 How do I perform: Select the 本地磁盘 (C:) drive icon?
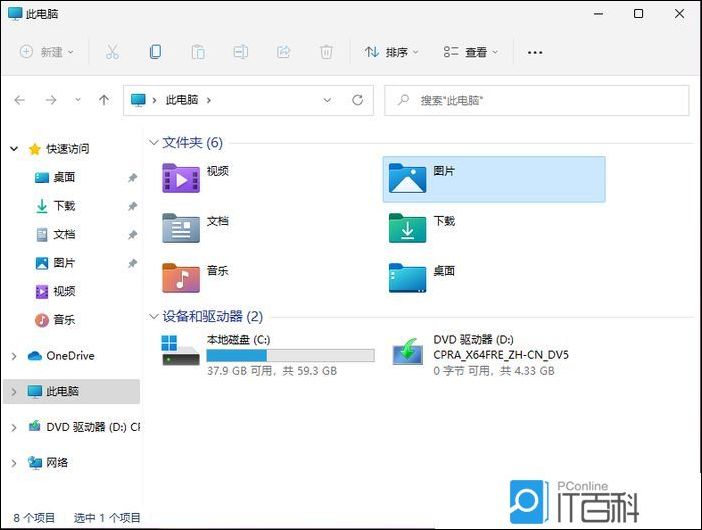180,350
